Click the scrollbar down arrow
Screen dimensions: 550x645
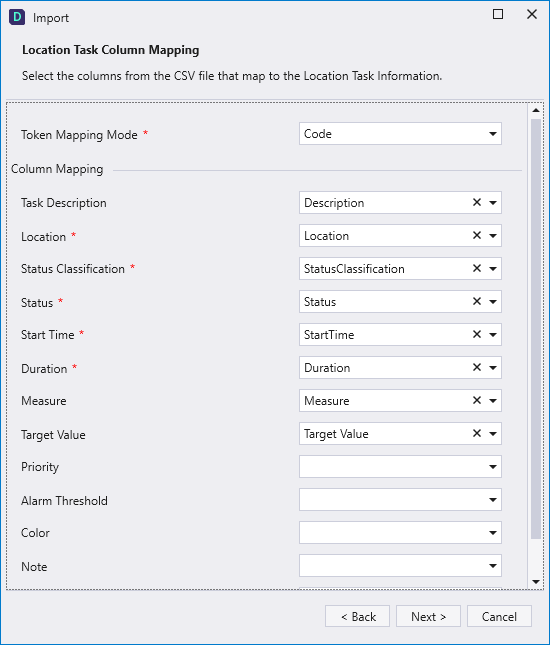click(536, 582)
